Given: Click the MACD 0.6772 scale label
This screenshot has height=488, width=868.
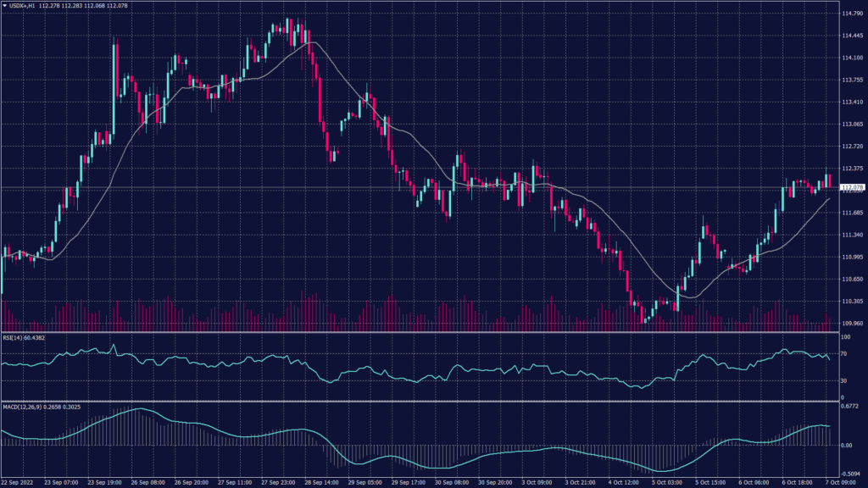Looking at the screenshot, I should [x=849, y=407].
